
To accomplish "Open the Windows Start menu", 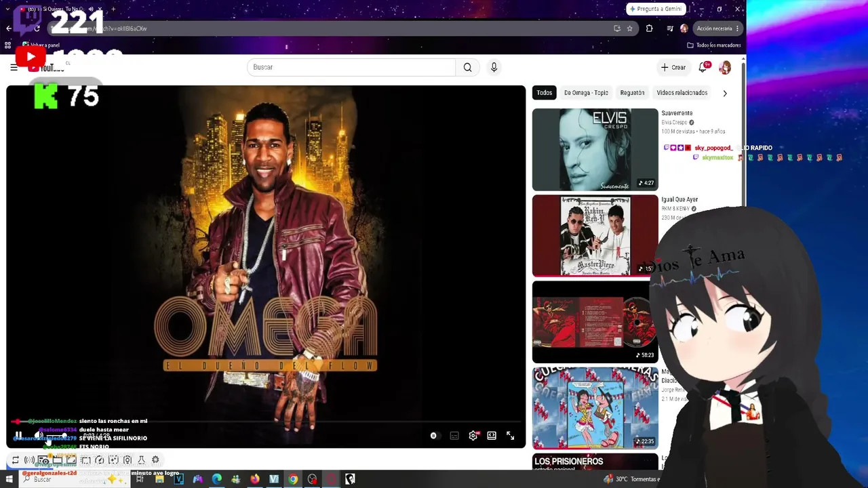I will pyautogui.click(x=9, y=479).
